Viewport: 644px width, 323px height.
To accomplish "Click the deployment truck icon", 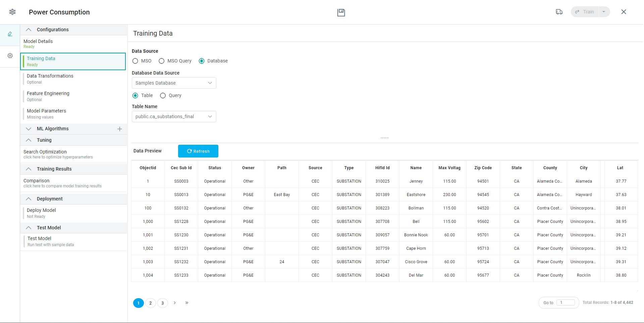I will [x=559, y=12].
